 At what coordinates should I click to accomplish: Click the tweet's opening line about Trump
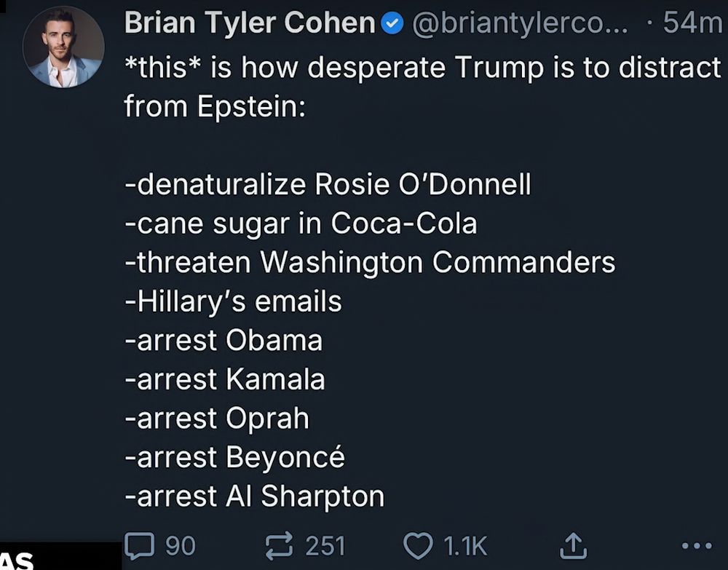click(422, 68)
